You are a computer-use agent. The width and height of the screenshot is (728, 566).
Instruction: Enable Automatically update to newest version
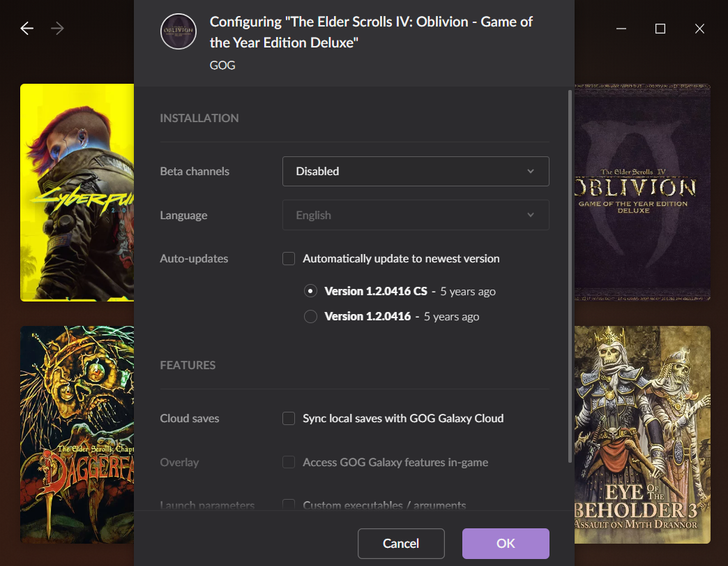click(x=289, y=258)
